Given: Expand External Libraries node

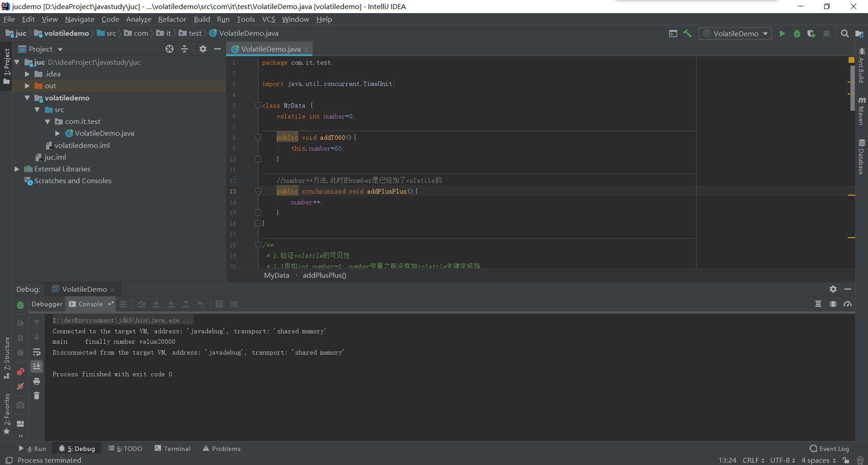Looking at the screenshot, I should click(x=17, y=169).
